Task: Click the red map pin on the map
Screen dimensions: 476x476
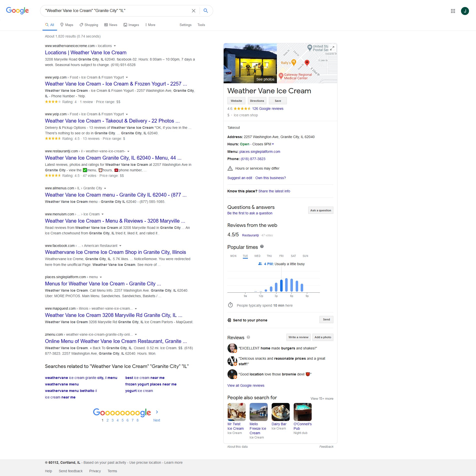Action: coord(307,63)
